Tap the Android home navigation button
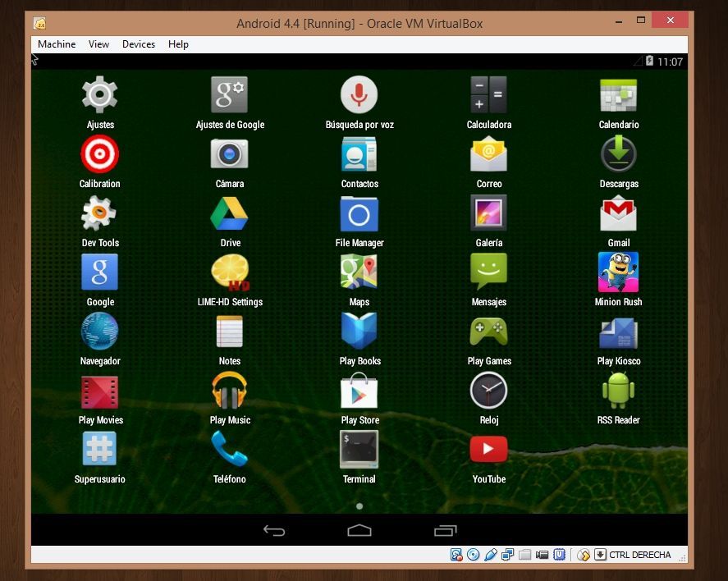 click(359, 530)
